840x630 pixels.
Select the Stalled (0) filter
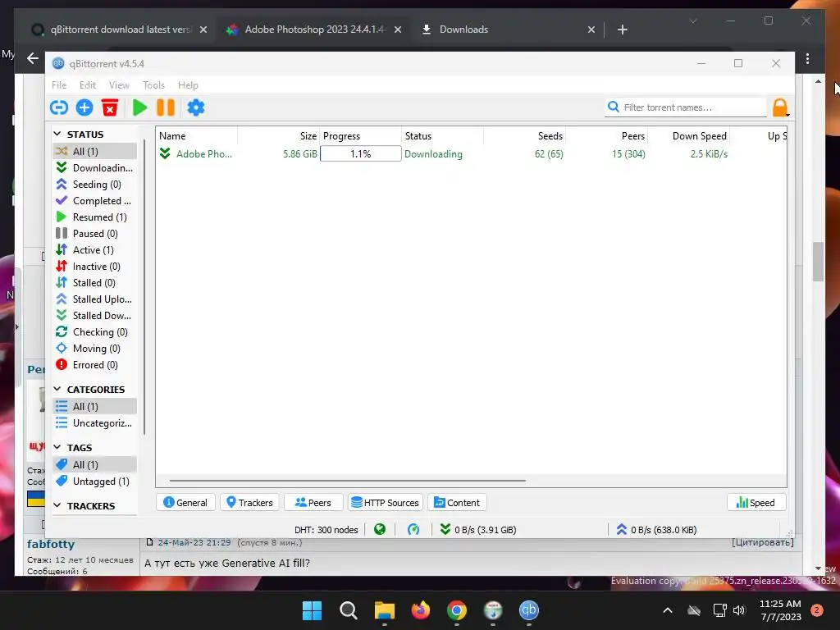click(95, 283)
